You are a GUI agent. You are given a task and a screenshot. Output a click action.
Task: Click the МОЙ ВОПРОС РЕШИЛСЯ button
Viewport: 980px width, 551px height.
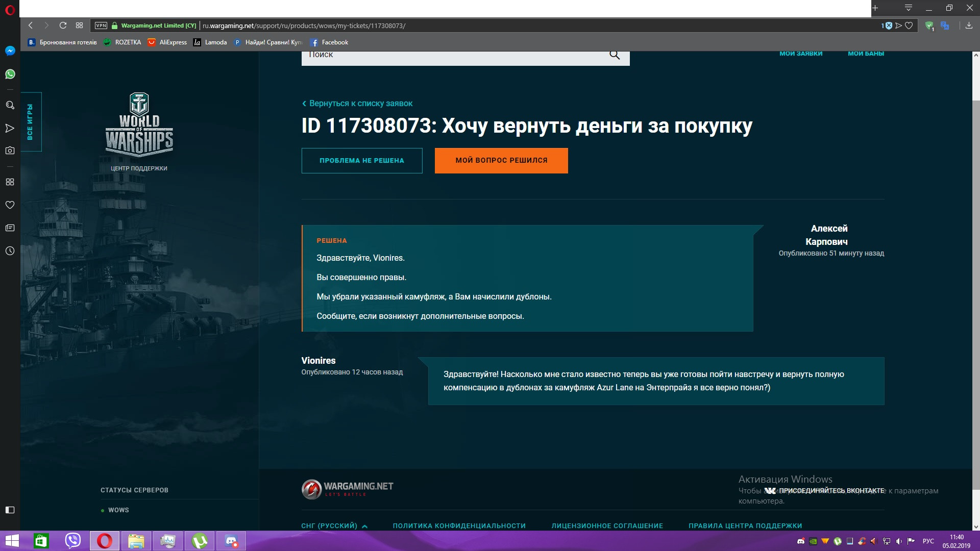pos(501,160)
